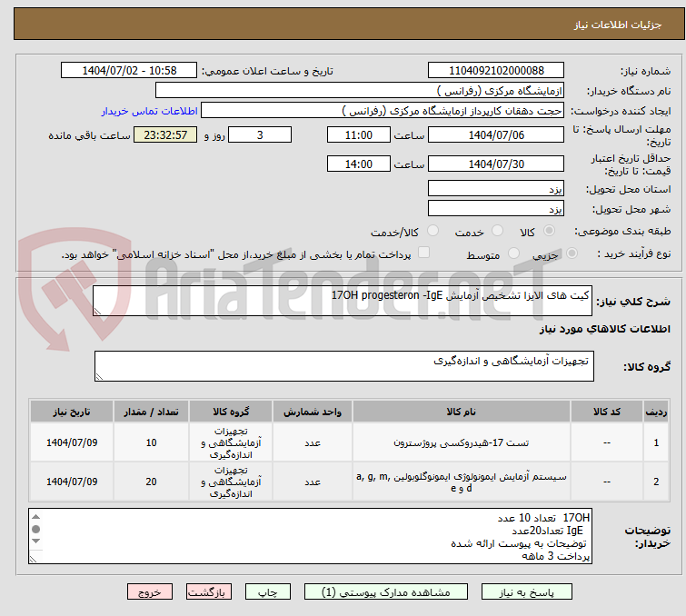The height and width of the screenshot is (616, 686).
Task: Click the بازگشت back button
Action: pyautogui.click(x=208, y=592)
